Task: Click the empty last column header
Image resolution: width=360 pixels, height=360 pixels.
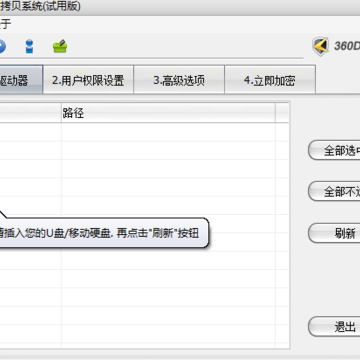Action: click(282, 113)
